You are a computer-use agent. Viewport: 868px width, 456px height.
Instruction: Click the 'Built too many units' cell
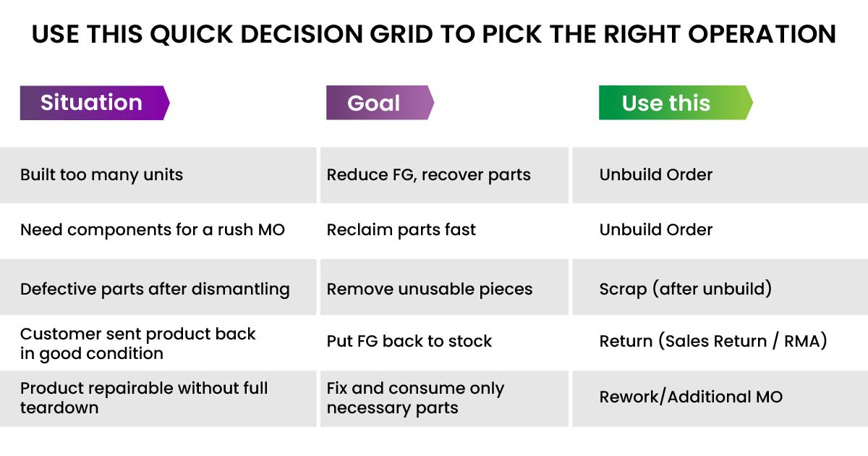102,174
